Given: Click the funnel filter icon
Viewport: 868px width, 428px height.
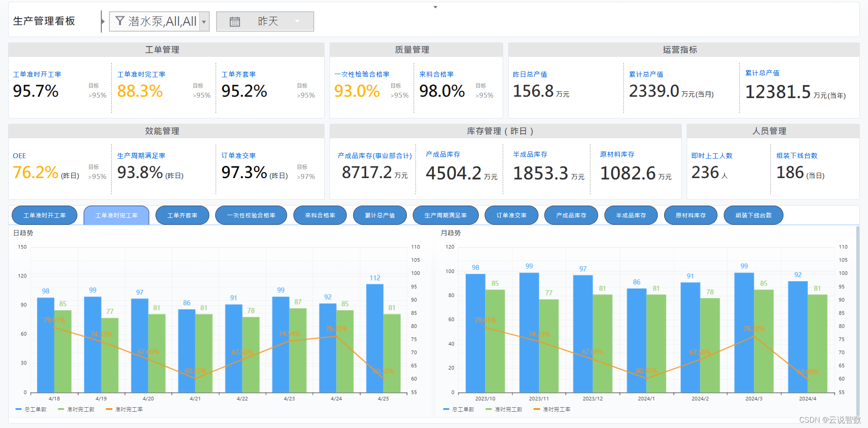Looking at the screenshot, I should click(120, 21).
